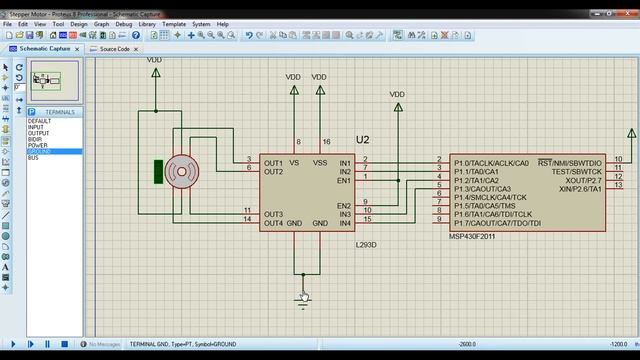The image size is (640, 360).
Task: Click the Save Project floppy icon
Action: (x=29, y=36)
